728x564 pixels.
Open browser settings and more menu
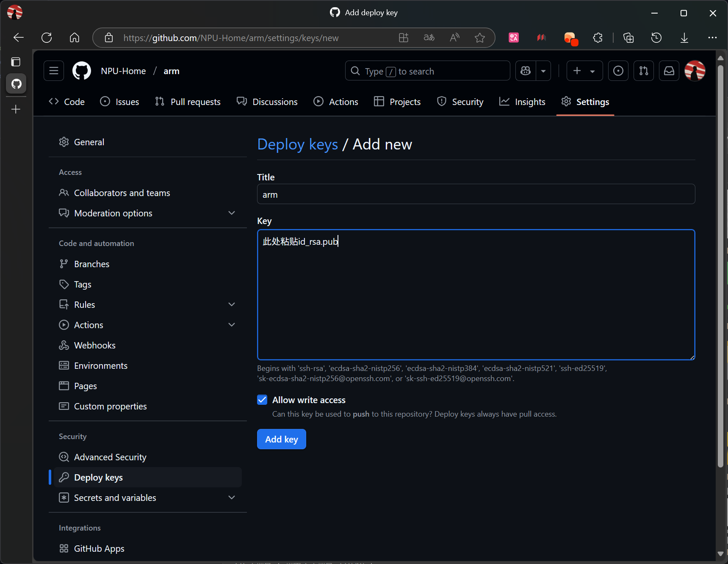click(x=712, y=38)
